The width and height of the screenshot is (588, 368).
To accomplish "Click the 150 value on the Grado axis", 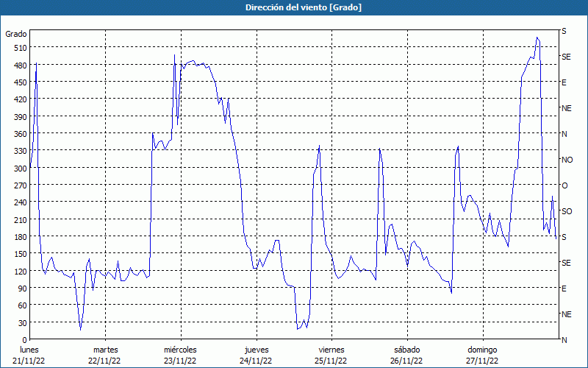I will [20, 254].
